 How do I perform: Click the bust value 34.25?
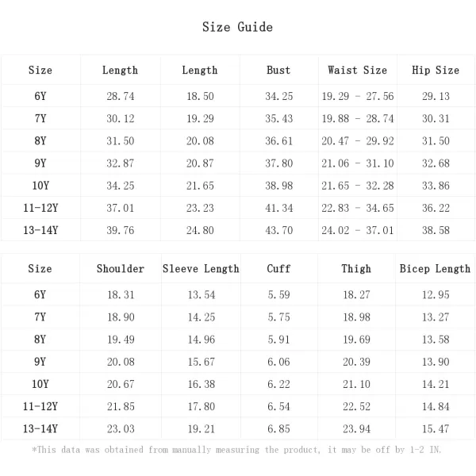pyautogui.click(x=278, y=96)
